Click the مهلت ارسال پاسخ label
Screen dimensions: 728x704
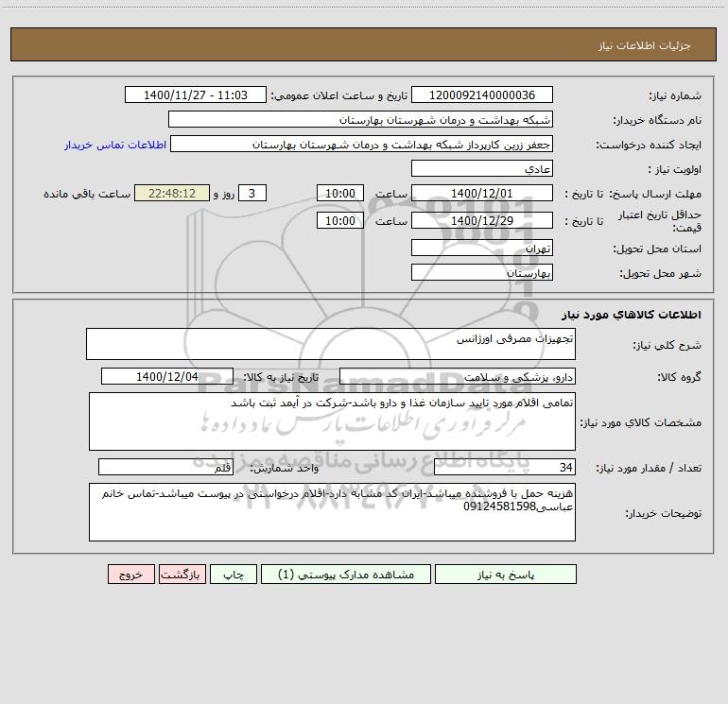pyautogui.click(x=654, y=194)
